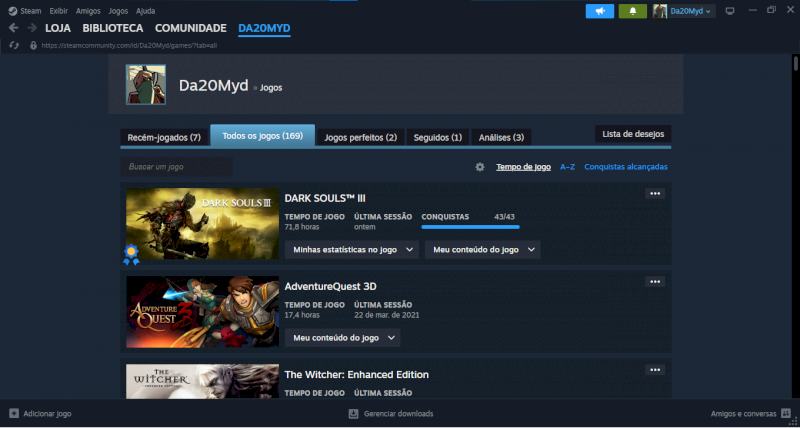Switch to the Recém-jogados tab

click(164, 137)
